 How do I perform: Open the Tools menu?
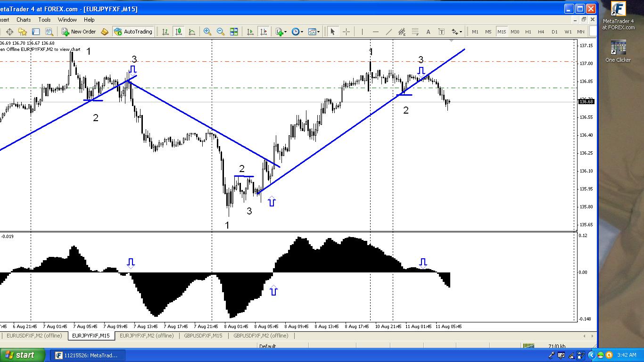(x=44, y=20)
